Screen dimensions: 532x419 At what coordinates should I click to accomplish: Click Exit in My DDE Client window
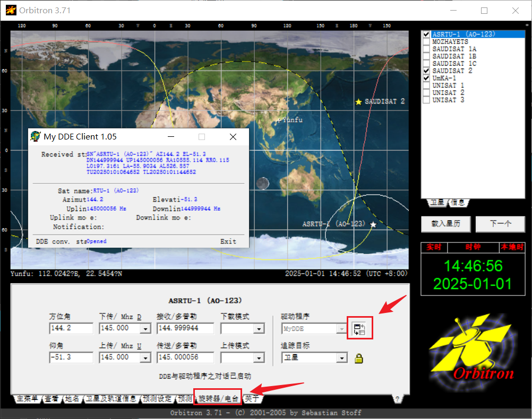pyautogui.click(x=228, y=241)
